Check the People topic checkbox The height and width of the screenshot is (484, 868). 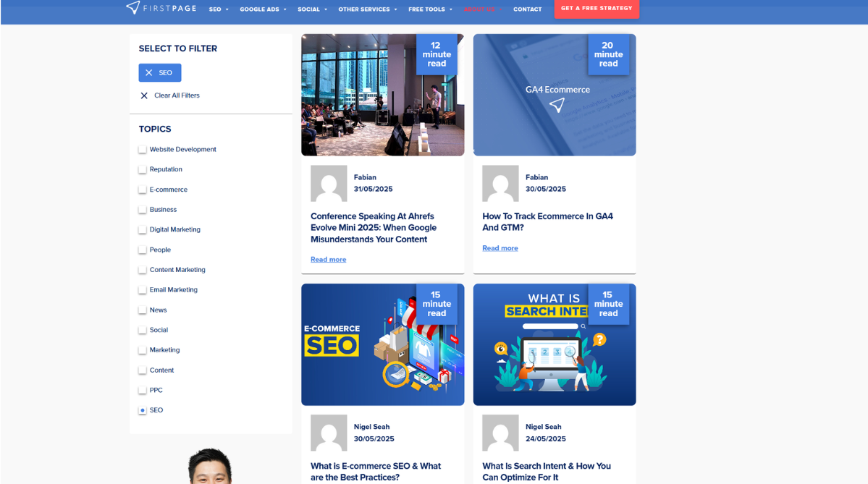click(x=143, y=250)
